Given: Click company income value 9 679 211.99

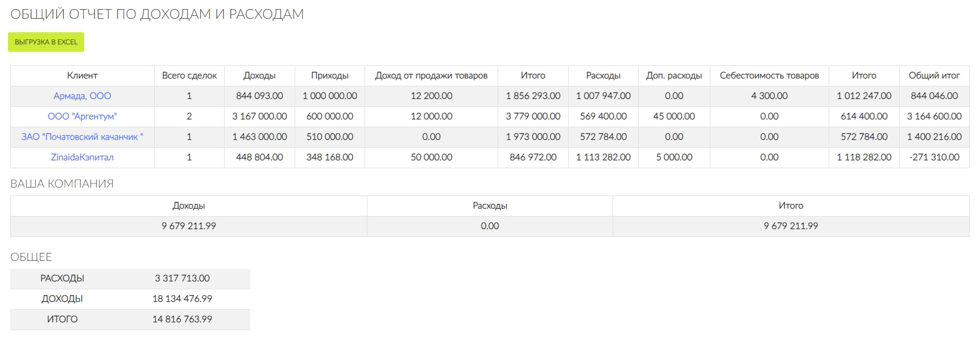Looking at the screenshot, I should click(x=189, y=226).
